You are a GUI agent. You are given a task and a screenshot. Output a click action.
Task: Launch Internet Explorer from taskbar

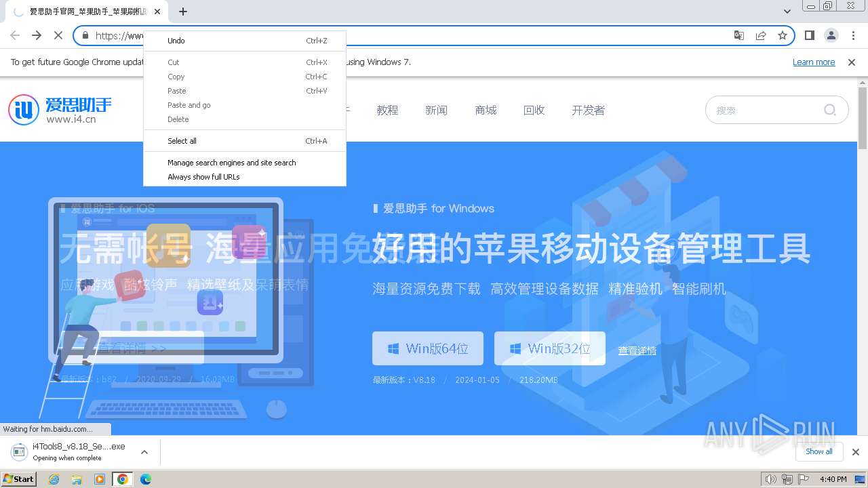(54, 479)
